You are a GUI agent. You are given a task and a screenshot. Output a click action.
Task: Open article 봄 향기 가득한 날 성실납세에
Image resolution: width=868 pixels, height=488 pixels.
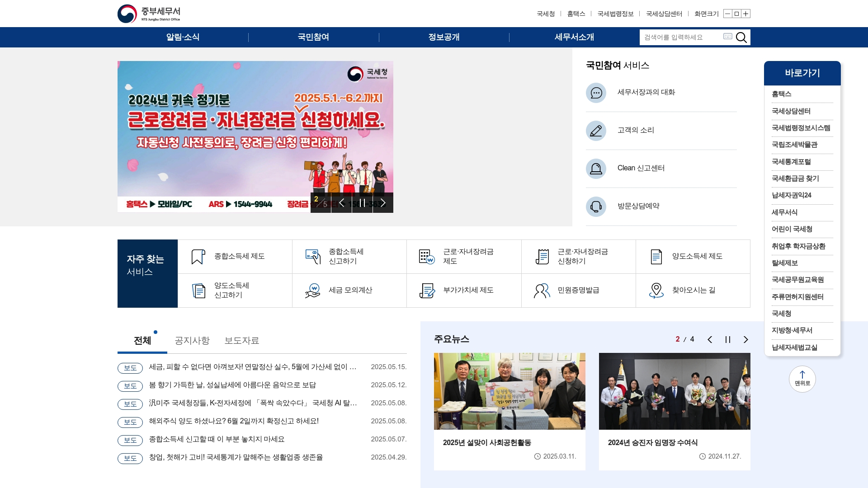(232, 385)
